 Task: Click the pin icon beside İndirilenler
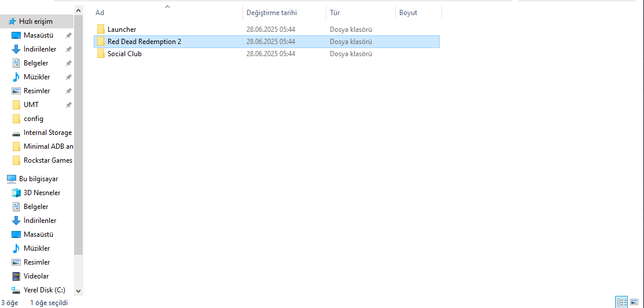tap(69, 49)
